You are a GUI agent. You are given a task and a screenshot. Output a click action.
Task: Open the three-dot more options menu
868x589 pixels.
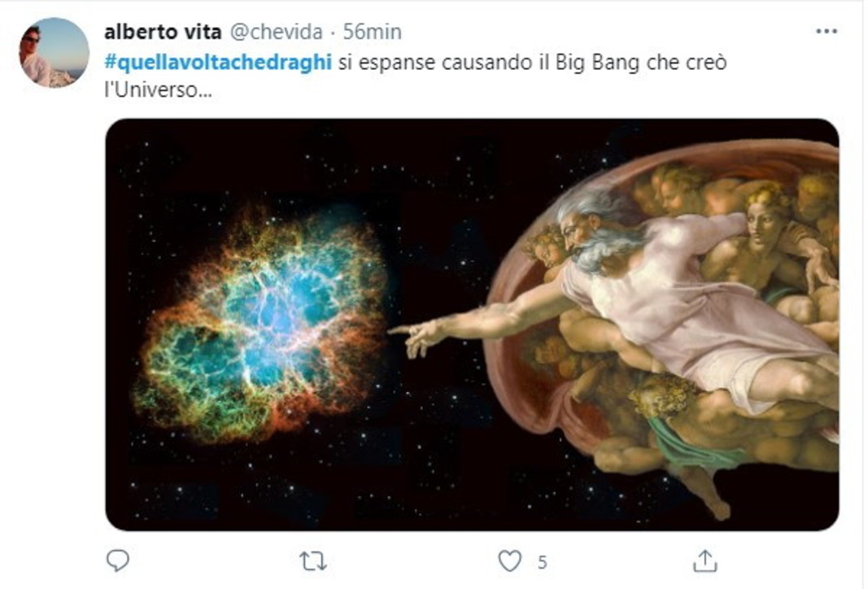(x=827, y=32)
